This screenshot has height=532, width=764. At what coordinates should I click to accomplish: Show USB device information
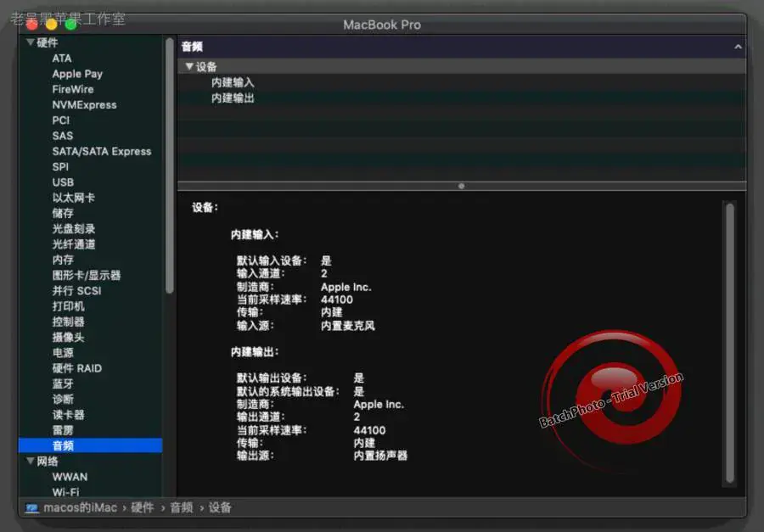pyautogui.click(x=63, y=182)
